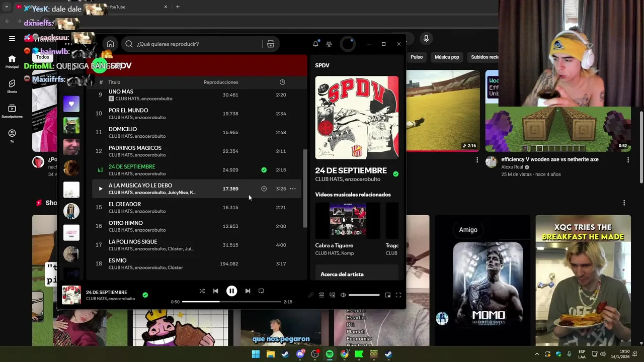Screen dimensions: 644x362
Task: Toggle saved checkmark in now-playing bar
Action: pos(145,295)
